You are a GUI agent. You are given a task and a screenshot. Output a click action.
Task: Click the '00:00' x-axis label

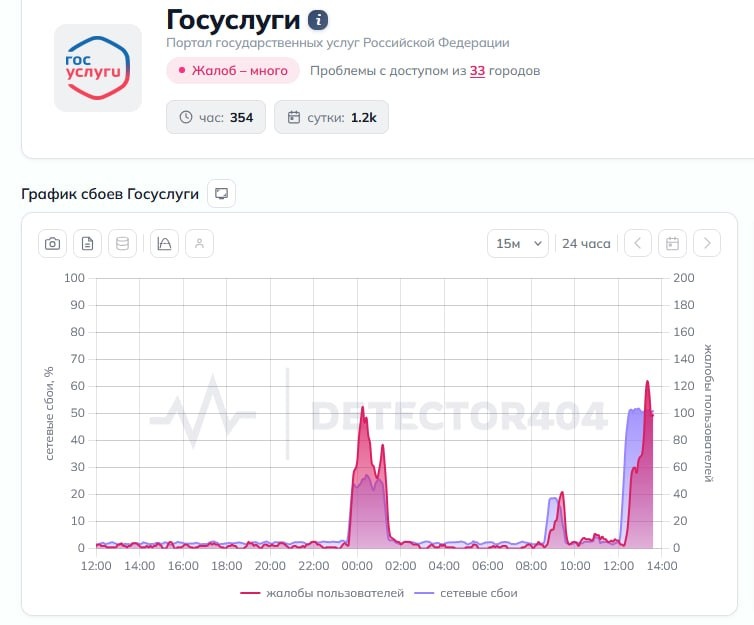point(357,566)
